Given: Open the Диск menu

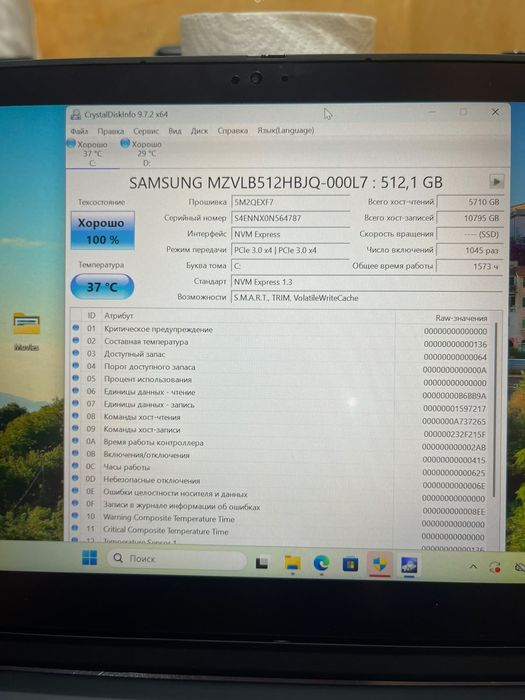Looking at the screenshot, I should point(200,131).
